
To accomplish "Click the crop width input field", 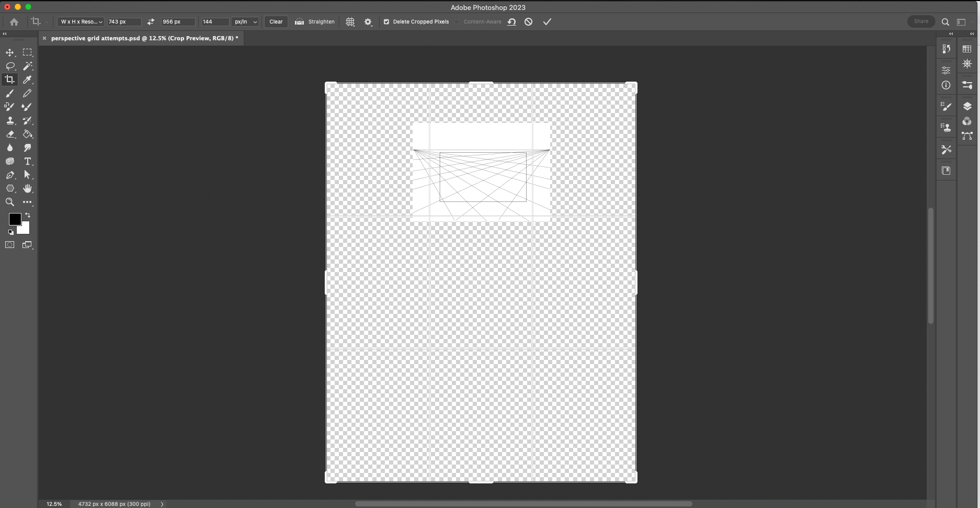I will pyautogui.click(x=124, y=22).
